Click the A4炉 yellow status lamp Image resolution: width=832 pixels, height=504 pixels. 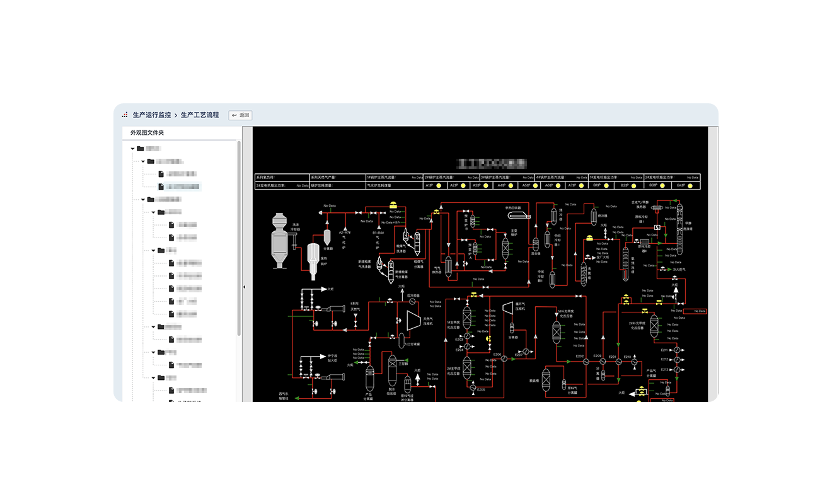click(511, 186)
